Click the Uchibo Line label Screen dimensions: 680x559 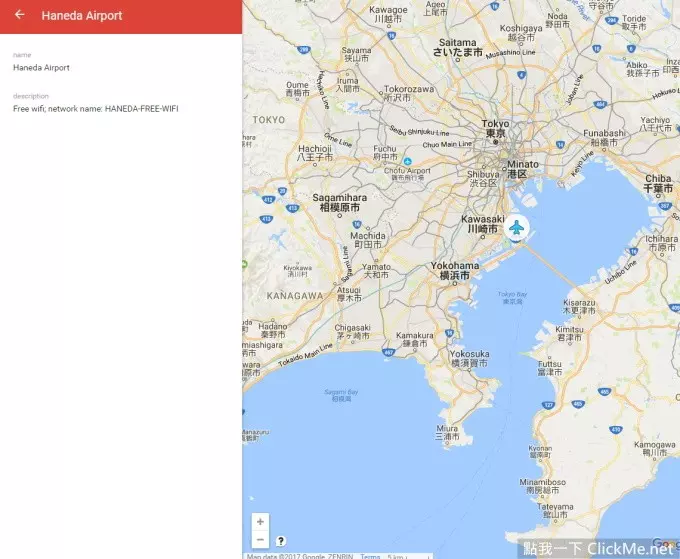[621, 272]
